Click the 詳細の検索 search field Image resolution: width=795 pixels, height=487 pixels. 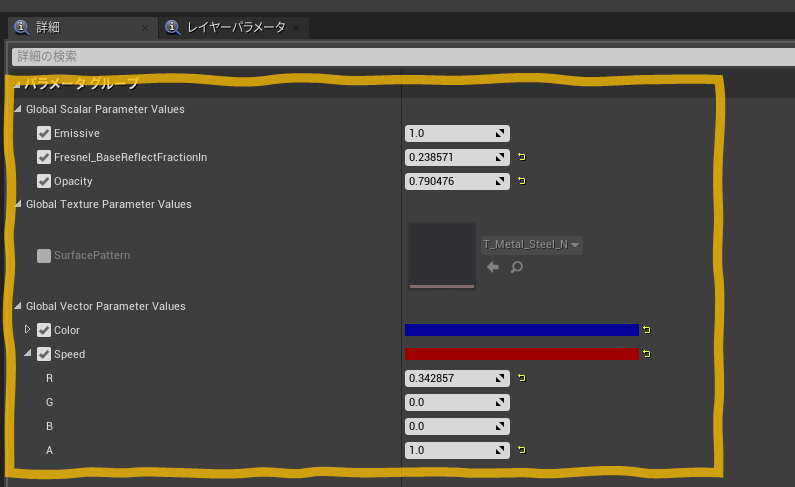(x=404, y=56)
